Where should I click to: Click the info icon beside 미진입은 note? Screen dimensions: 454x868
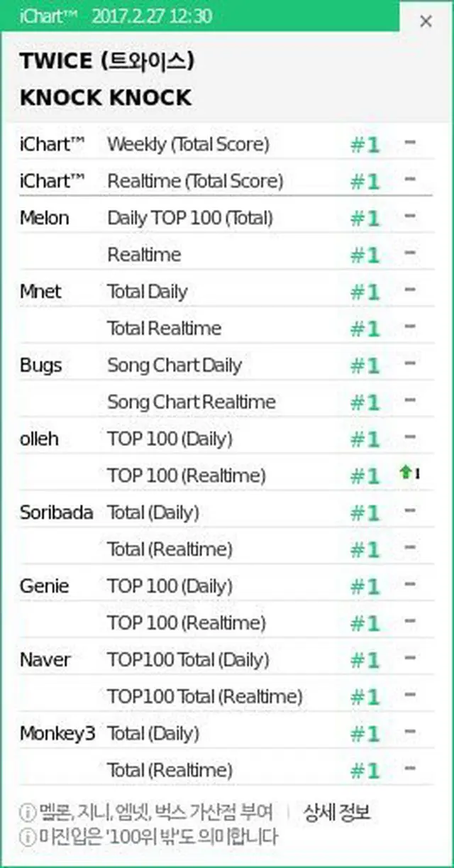click(x=28, y=836)
